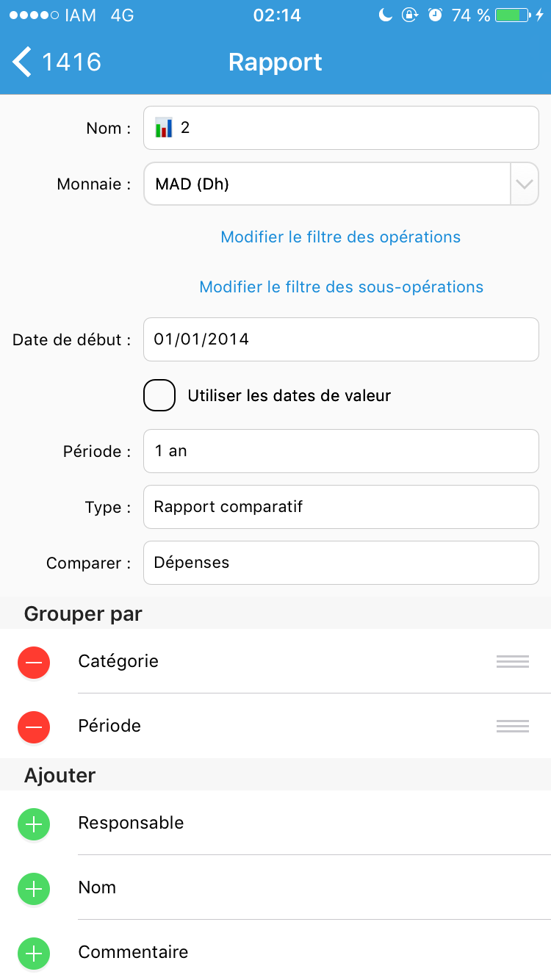551x980 pixels.
Task: Remove the Catégorie grouping with red minus
Action: [x=34, y=662]
